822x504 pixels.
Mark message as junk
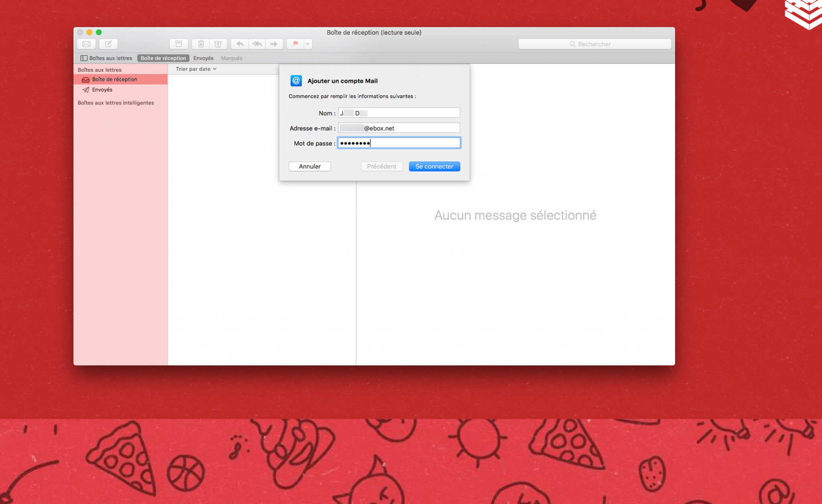(218, 44)
